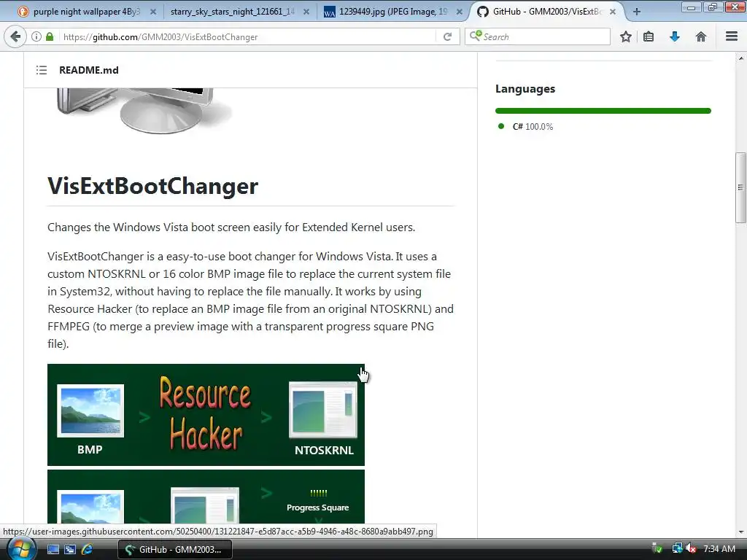Click the network tray icon
The width and height of the screenshot is (747, 560).
pyautogui.click(x=677, y=549)
